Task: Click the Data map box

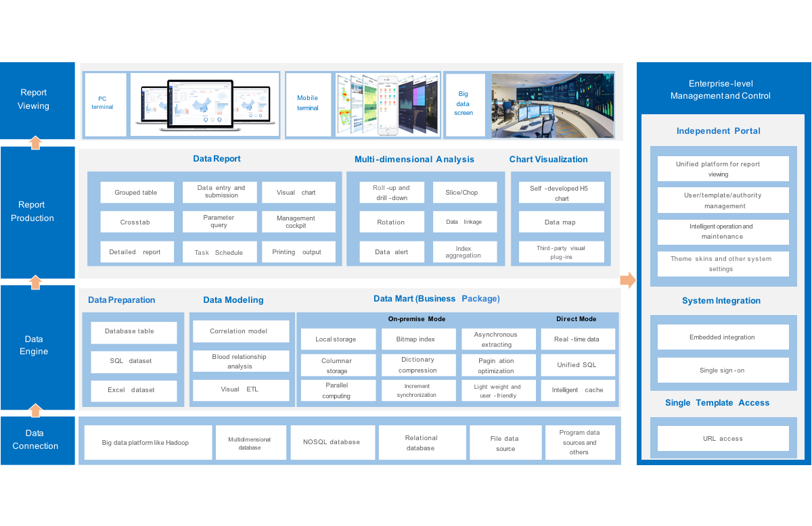Action: click(x=560, y=222)
